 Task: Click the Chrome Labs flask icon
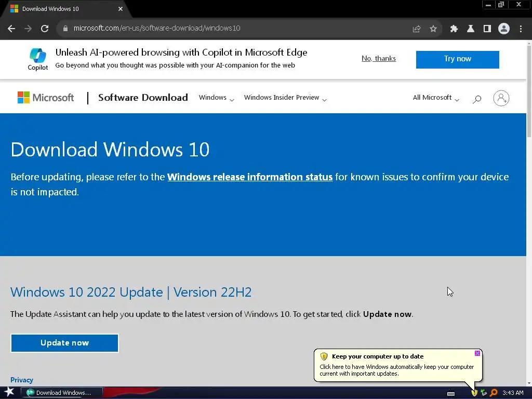(471, 29)
